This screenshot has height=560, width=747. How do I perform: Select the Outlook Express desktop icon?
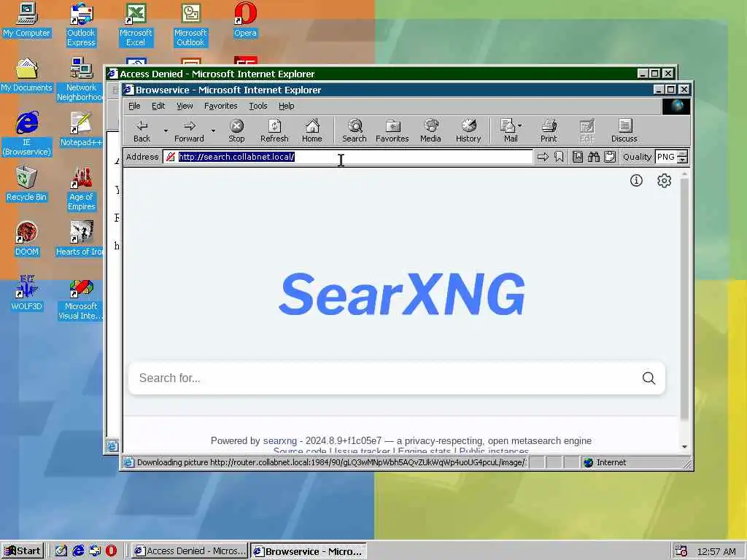(81, 25)
